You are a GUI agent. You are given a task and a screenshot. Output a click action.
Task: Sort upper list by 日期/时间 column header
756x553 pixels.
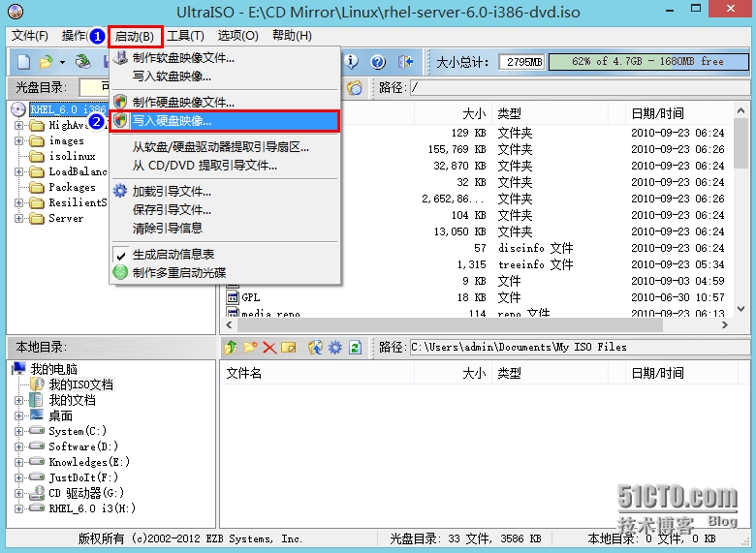pos(678,113)
